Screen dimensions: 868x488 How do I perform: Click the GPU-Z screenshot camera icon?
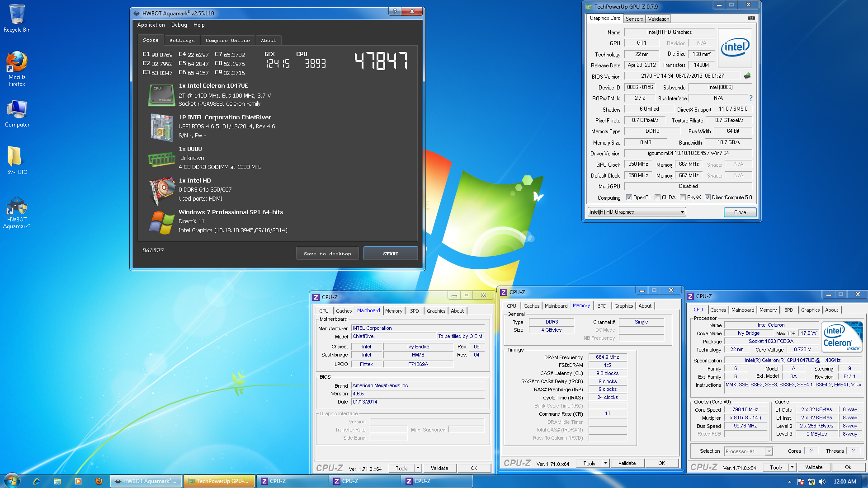(751, 18)
